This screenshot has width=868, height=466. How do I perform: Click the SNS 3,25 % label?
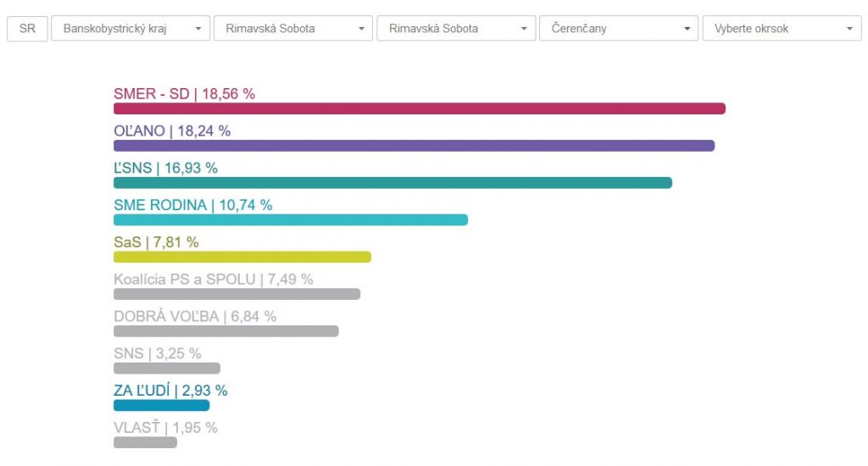(x=157, y=353)
